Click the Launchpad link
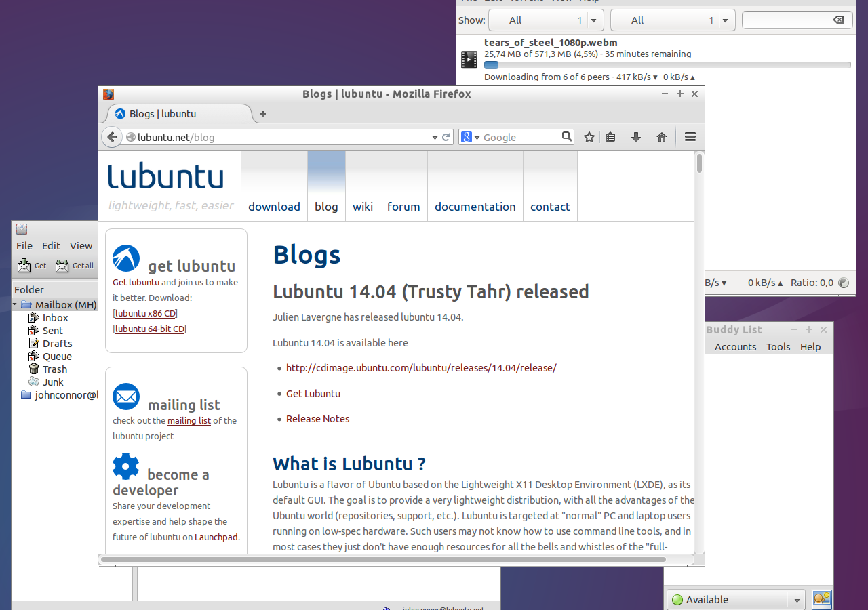 pos(216,537)
